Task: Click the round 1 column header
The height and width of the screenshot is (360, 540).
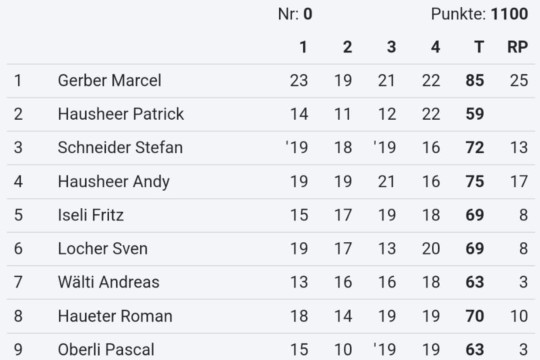Action: (x=303, y=47)
